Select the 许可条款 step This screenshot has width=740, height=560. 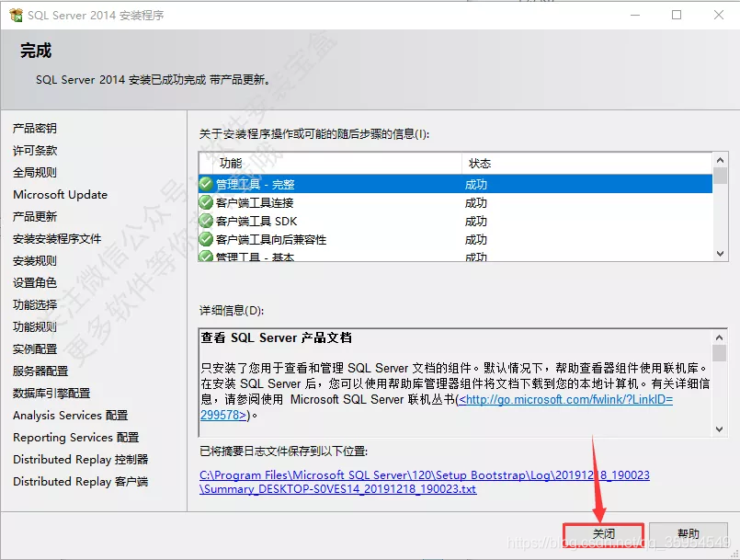[35, 150]
